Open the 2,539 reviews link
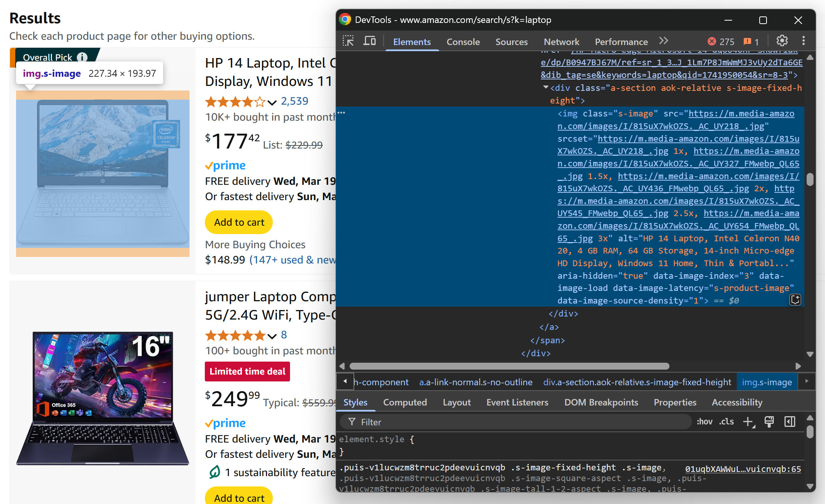Screen dimensions: 825x504 click(295, 101)
